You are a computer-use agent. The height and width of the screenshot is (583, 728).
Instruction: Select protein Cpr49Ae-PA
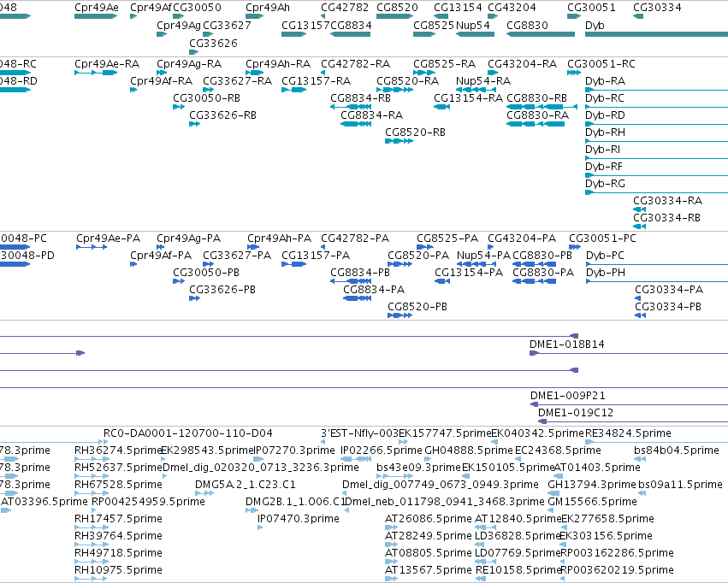(92, 247)
